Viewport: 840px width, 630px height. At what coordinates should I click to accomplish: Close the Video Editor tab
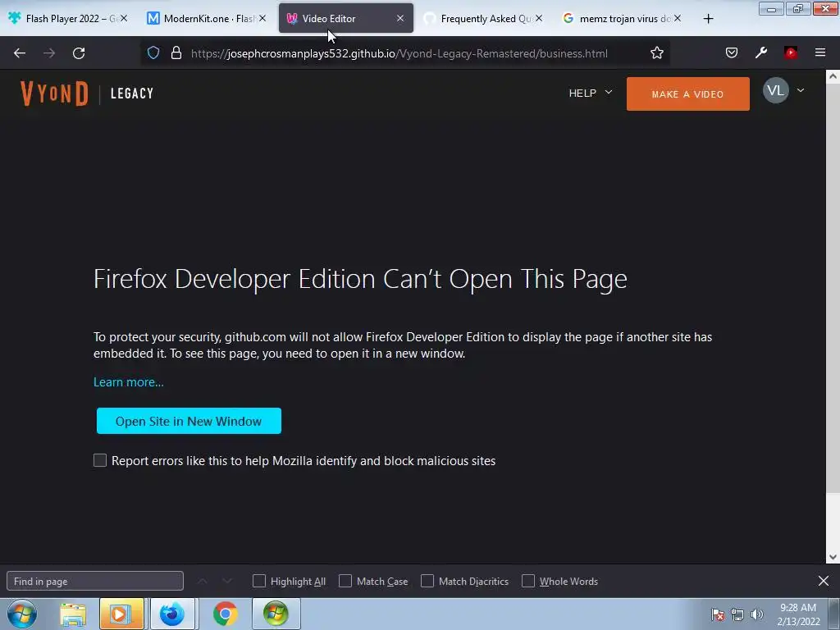click(400, 18)
